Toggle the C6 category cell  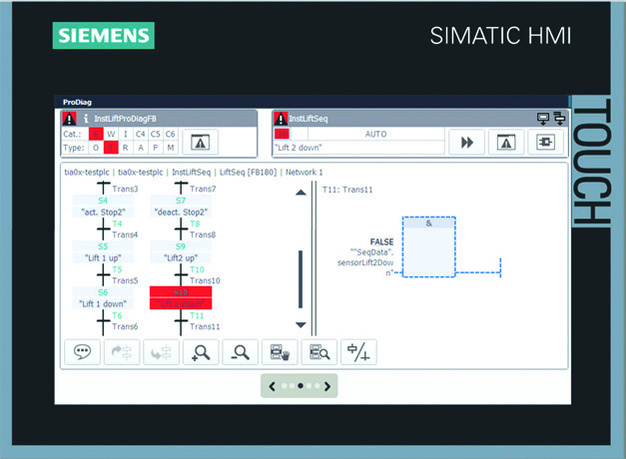coord(170,134)
